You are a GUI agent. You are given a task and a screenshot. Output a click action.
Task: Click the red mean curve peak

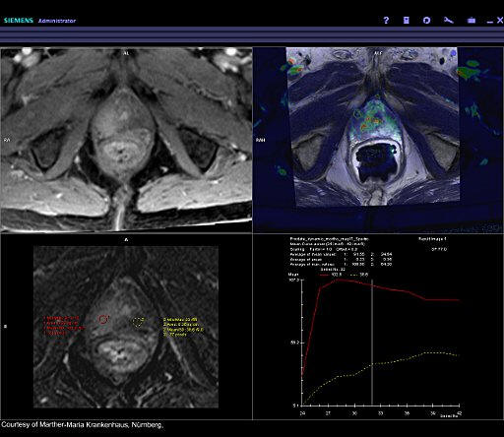(x=338, y=280)
